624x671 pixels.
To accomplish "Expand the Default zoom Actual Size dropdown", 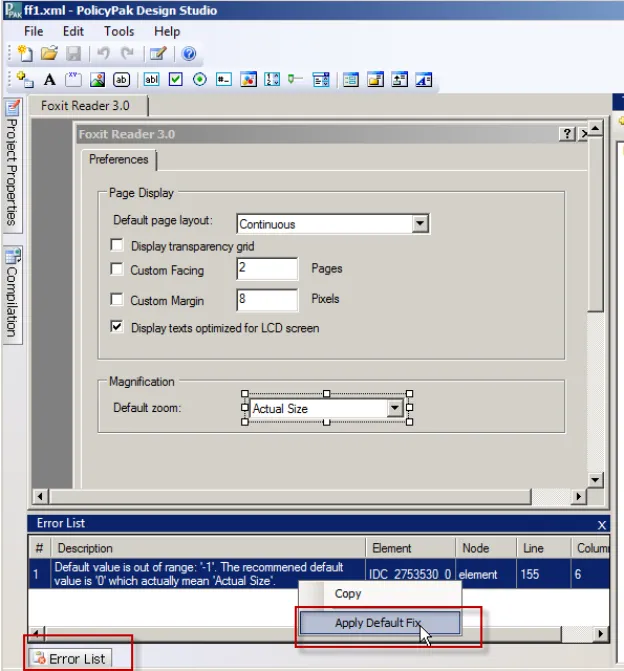I will pyautogui.click(x=395, y=408).
